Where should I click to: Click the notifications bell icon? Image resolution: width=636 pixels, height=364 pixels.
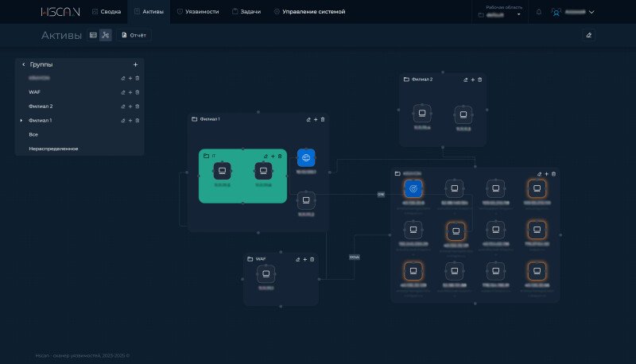538,12
